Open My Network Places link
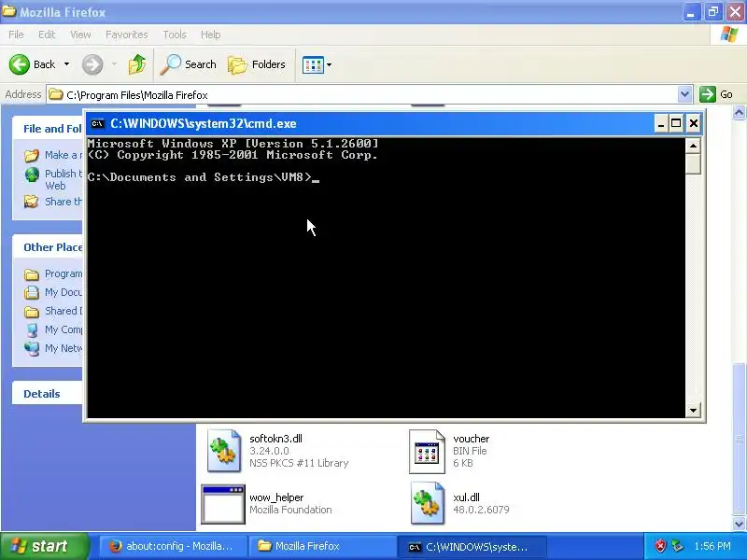The height and width of the screenshot is (560, 747). (53, 348)
